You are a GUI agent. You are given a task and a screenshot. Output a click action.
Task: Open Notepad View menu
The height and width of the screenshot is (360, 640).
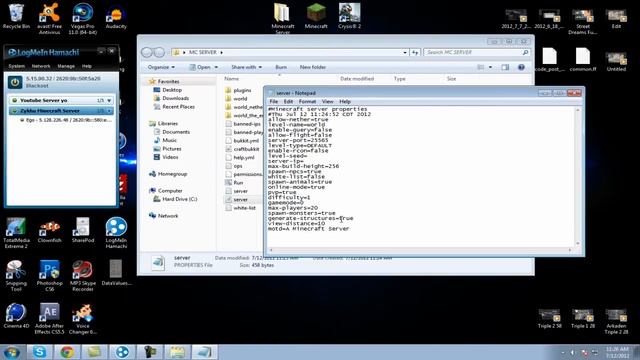coord(327,101)
